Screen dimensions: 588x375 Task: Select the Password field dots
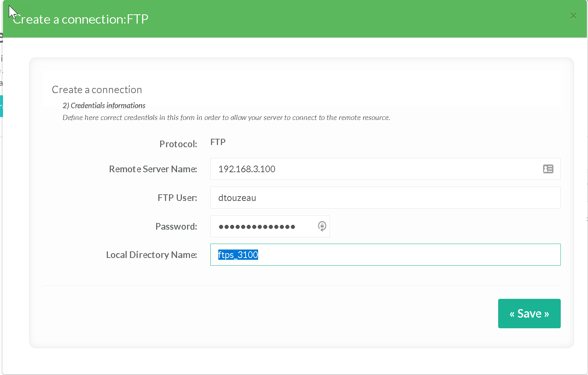tap(257, 227)
